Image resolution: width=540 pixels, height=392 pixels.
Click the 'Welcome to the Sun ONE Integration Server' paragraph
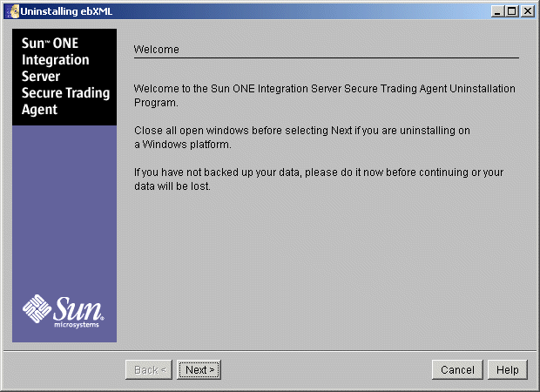[x=324, y=96]
